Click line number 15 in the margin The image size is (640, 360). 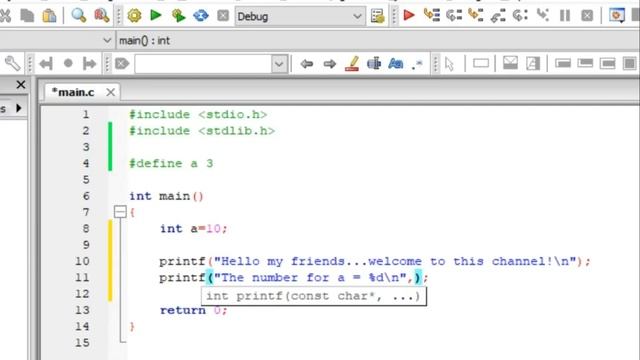82,342
